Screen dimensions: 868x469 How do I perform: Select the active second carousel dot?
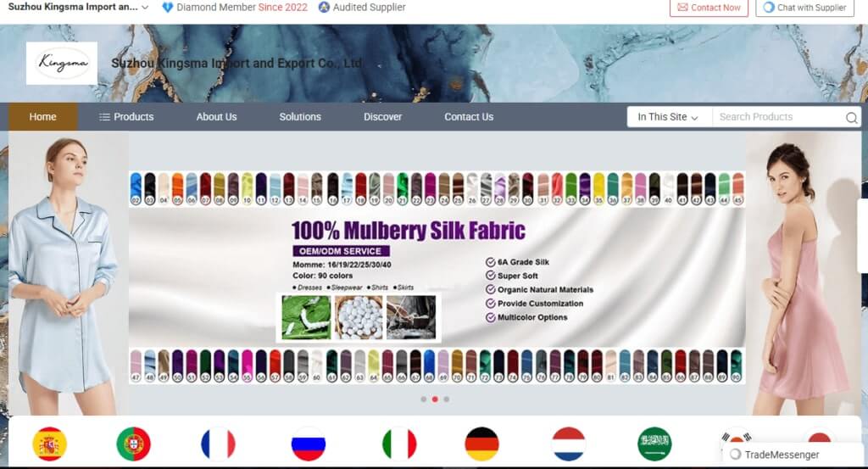click(435, 399)
